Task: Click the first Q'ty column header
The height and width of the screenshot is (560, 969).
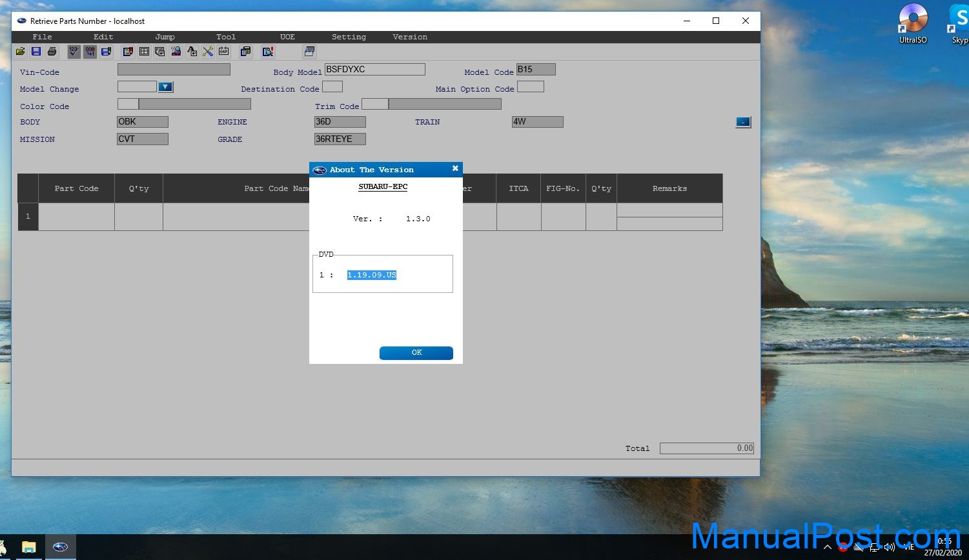Action: coord(139,188)
